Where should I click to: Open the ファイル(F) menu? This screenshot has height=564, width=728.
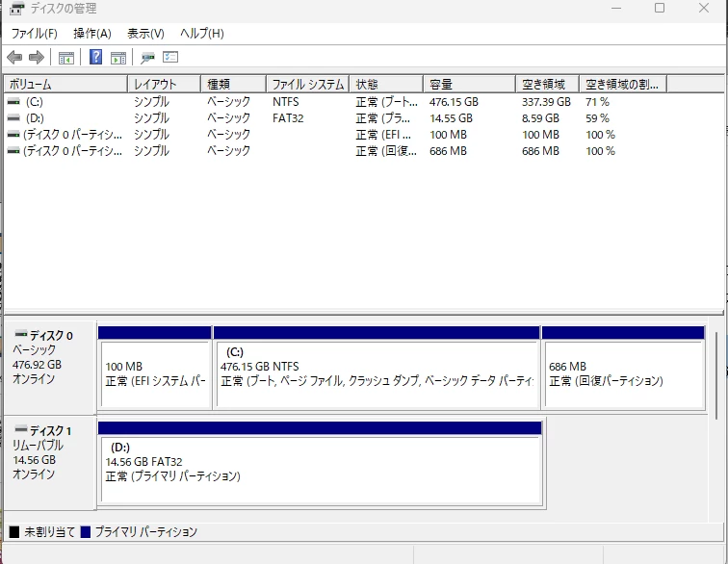coord(35,34)
